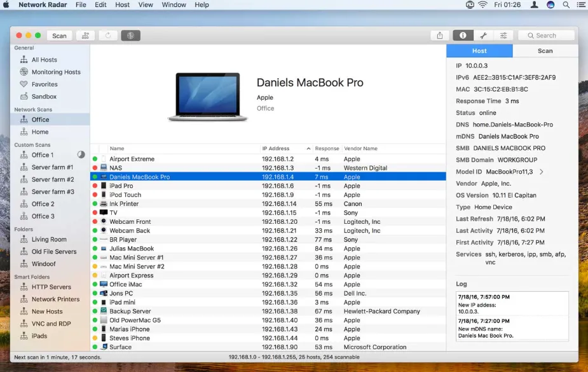Click Daniels MacBook Pro row icon
Viewport: 588px width, 372px height.
pos(104,177)
